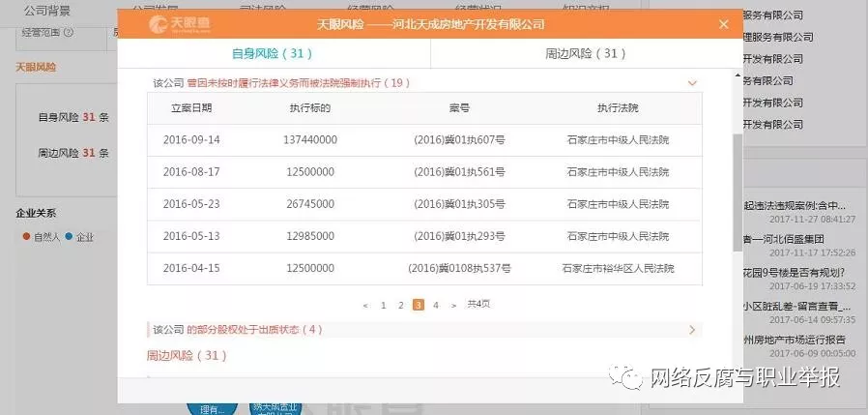Select case number (2016)冀01执607号

pyautogui.click(x=459, y=140)
